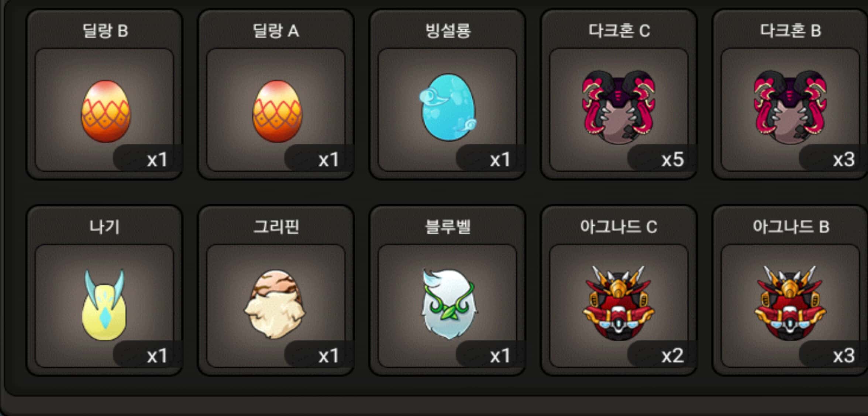
Task: Select the 딜랑 B orange egg icon
Action: tap(106, 111)
